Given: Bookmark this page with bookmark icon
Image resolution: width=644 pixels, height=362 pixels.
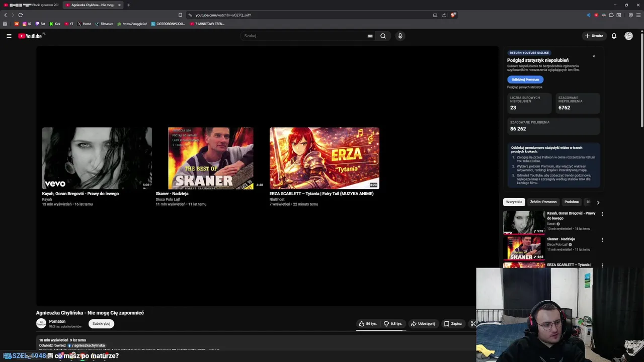Looking at the screenshot, I should [180, 15].
